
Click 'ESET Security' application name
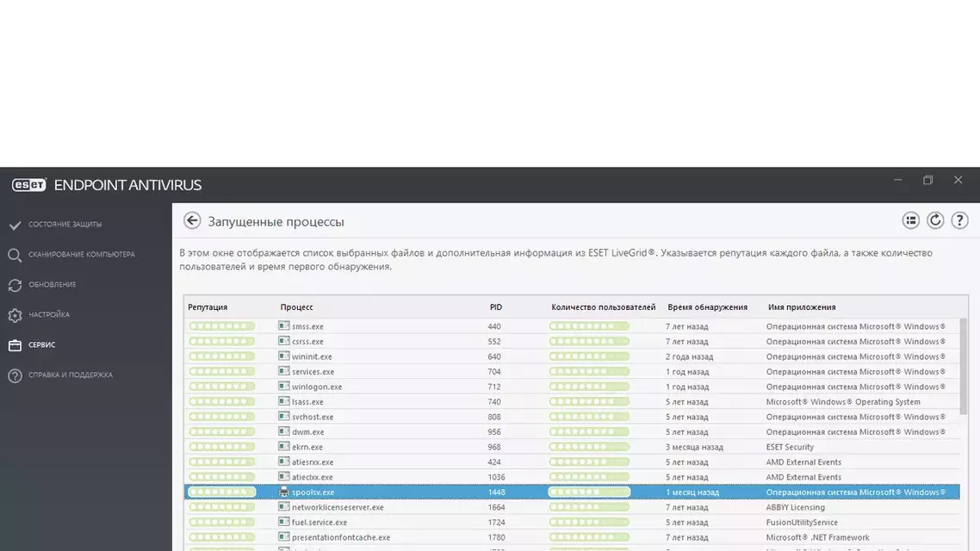(x=790, y=447)
